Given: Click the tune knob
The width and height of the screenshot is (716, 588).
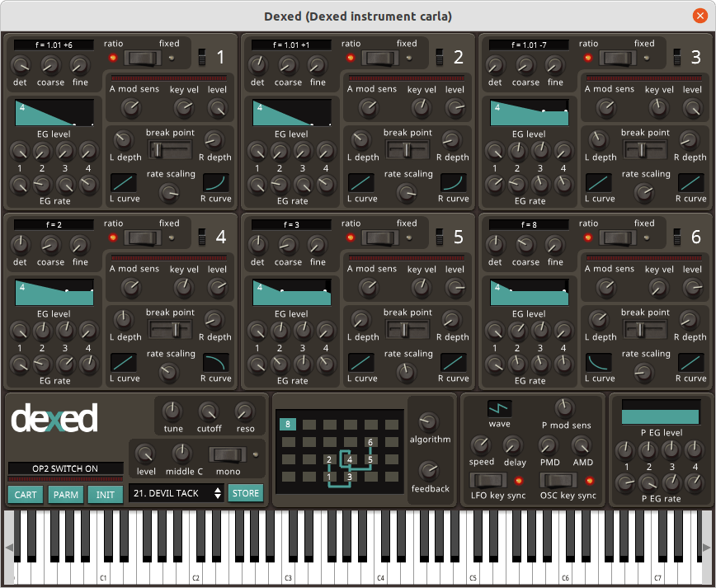Looking at the screenshot, I should coord(172,412).
